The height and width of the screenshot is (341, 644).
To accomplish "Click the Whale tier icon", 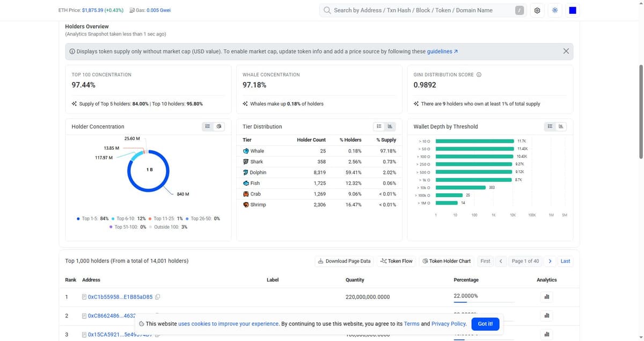I will pos(246,151).
